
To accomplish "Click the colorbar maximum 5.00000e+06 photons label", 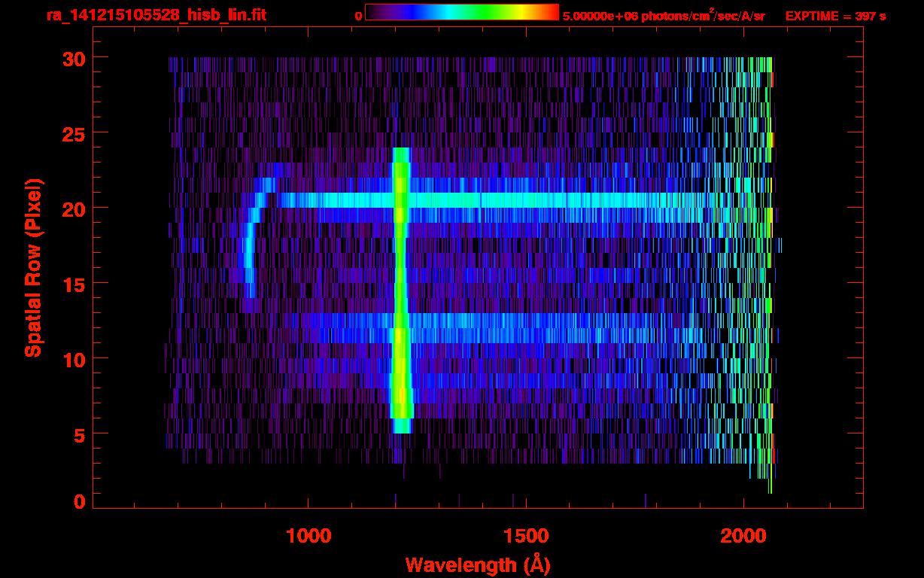I will pos(664,15).
